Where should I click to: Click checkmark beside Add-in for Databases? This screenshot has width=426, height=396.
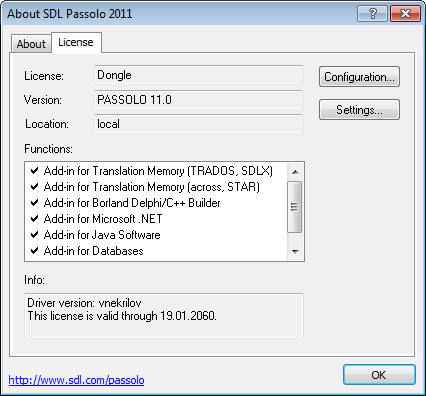34,251
